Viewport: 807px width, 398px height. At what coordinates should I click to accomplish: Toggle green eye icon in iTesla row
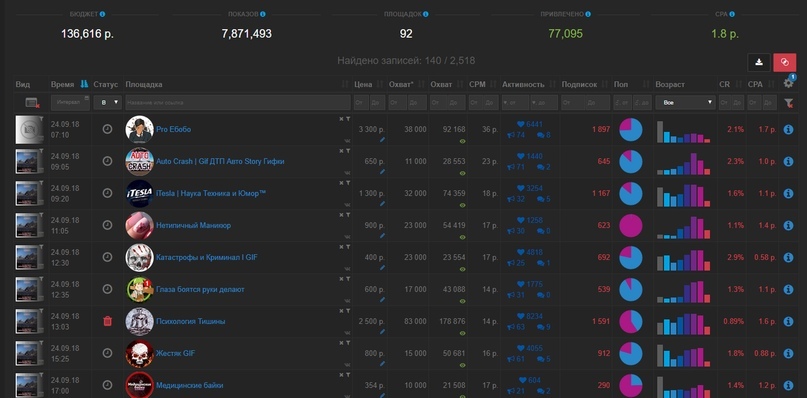462,204
